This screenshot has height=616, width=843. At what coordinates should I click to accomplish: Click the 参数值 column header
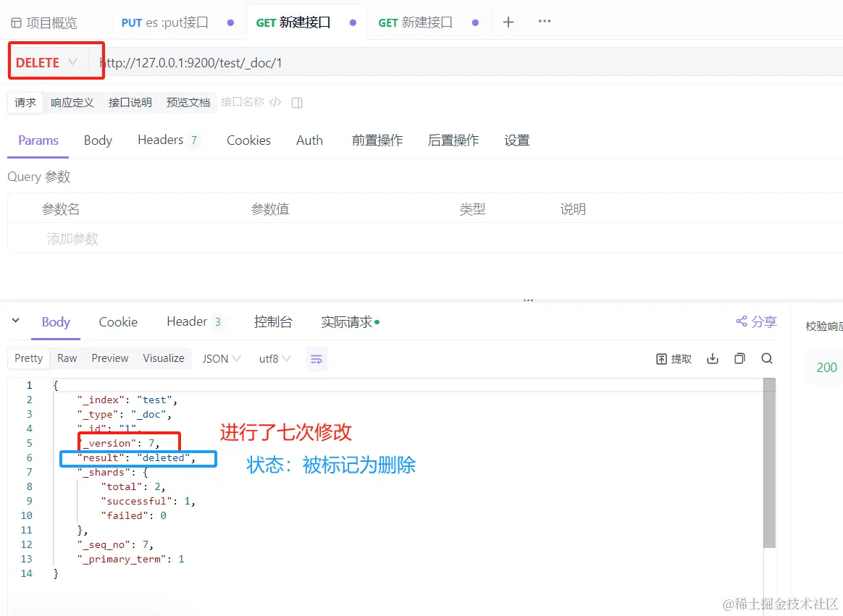pyautogui.click(x=270, y=209)
